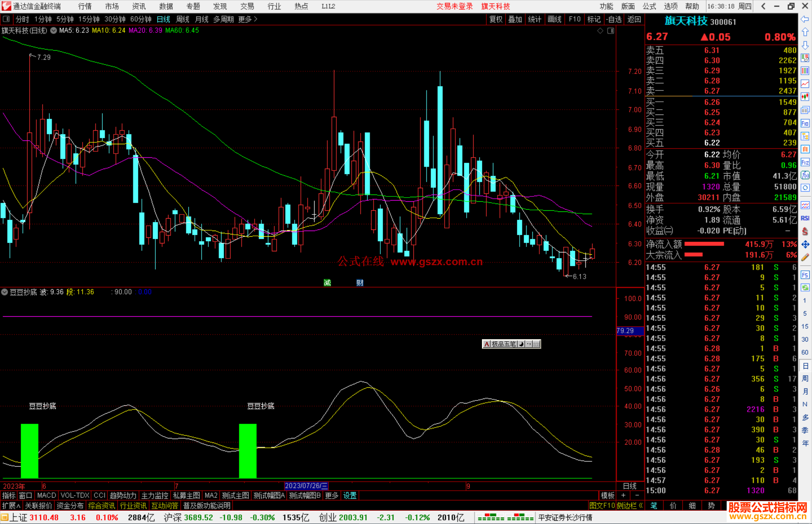Expand the 更多 periods dropdown
The image size is (812, 524).
(248, 19)
